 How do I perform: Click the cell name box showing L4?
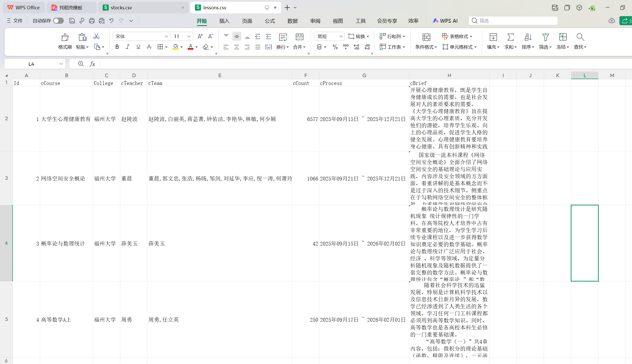(32, 64)
